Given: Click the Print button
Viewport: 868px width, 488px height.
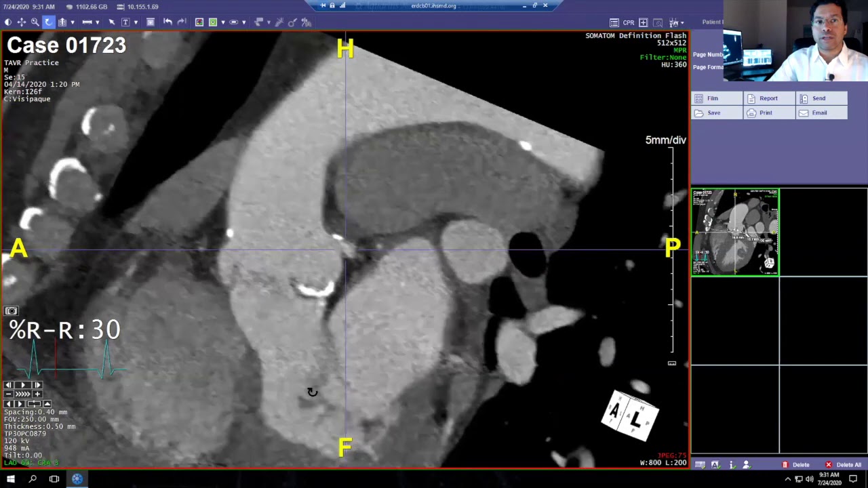Looking at the screenshot, I should pyautogui.click(x=769, y=113).
